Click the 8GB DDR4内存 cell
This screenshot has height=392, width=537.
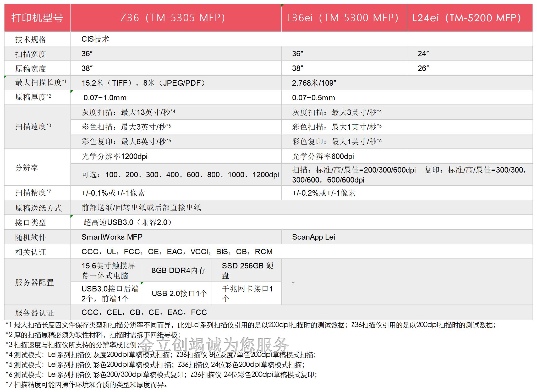176,270
